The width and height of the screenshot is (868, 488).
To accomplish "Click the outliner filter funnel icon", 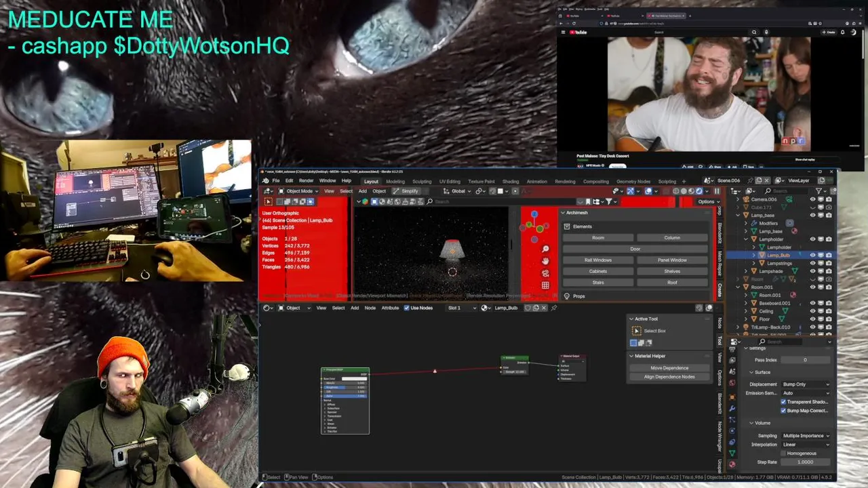I will click(818, 191).
